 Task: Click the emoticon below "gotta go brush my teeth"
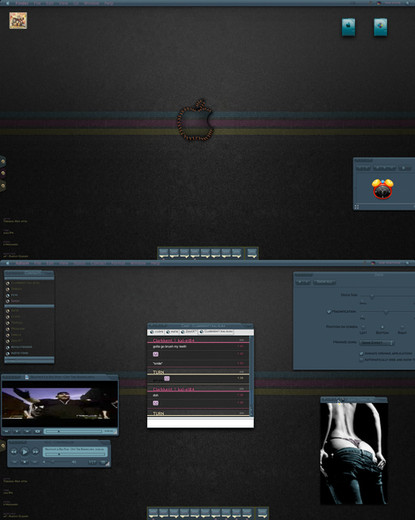point(155,354)
